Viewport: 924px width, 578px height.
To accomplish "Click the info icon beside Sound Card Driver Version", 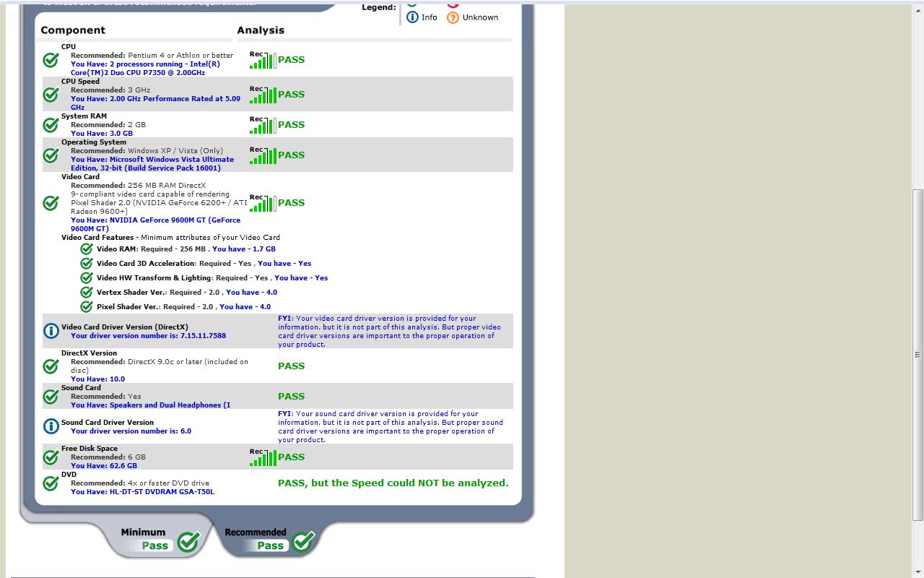I will (51, 427).
